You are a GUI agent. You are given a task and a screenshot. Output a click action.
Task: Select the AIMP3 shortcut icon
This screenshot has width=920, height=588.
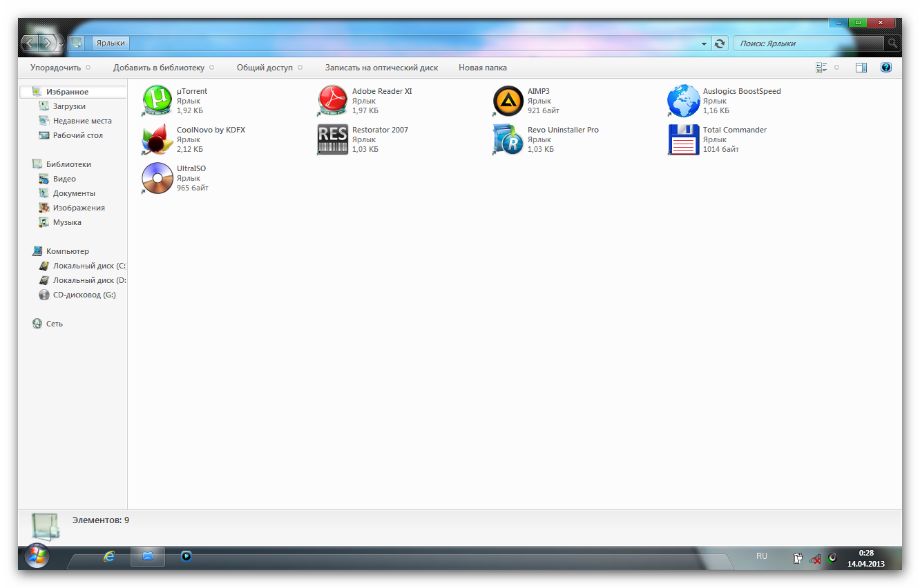[x=508, y=101]
